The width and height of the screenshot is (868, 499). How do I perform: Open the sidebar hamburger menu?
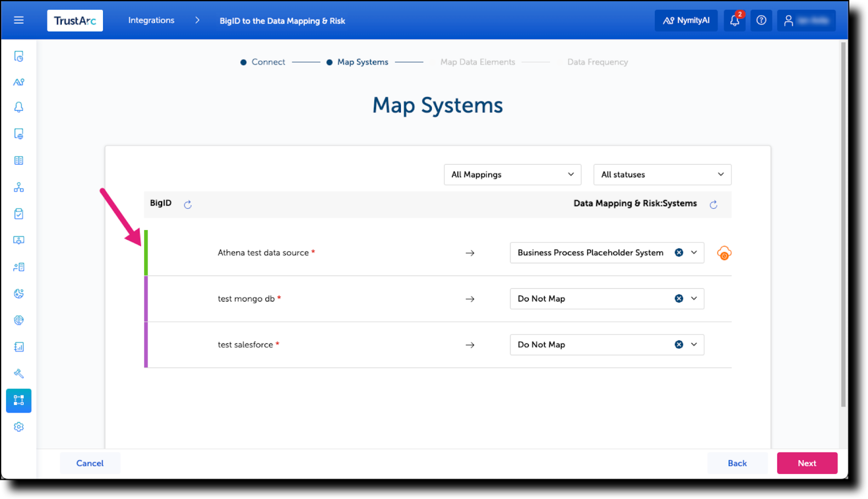[18, 20]
